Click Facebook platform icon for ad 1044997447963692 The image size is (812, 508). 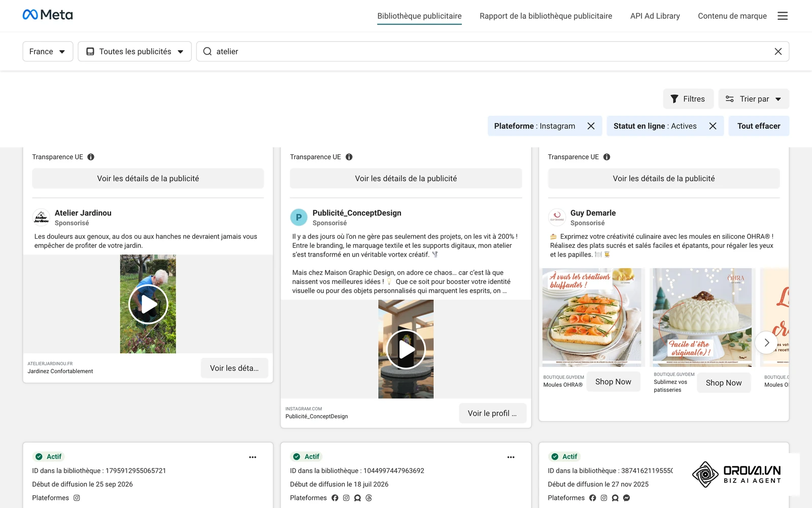click(335, 498)
